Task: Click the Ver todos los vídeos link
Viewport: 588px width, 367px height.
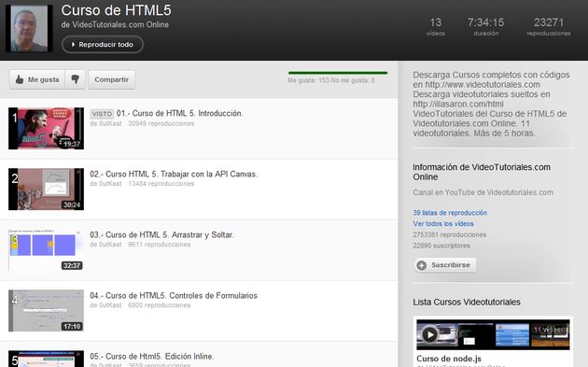Action: pyautogui.click(x=443, y=223)
